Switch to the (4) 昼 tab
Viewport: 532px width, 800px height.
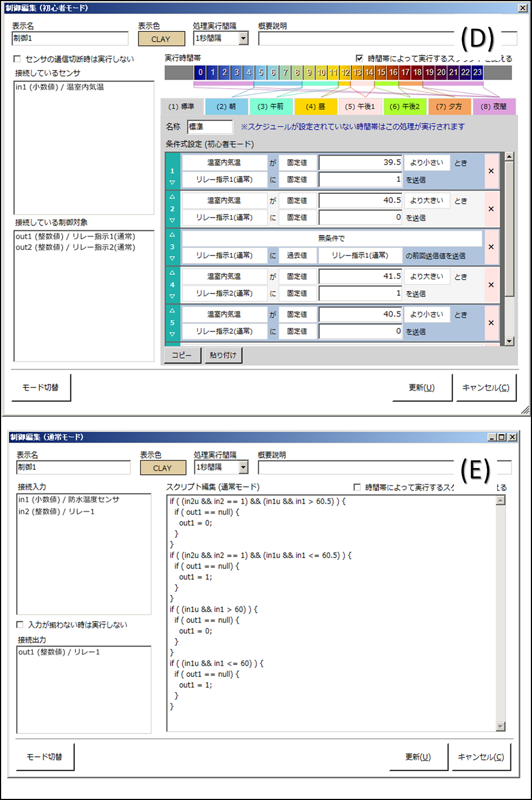coord(315,106)
